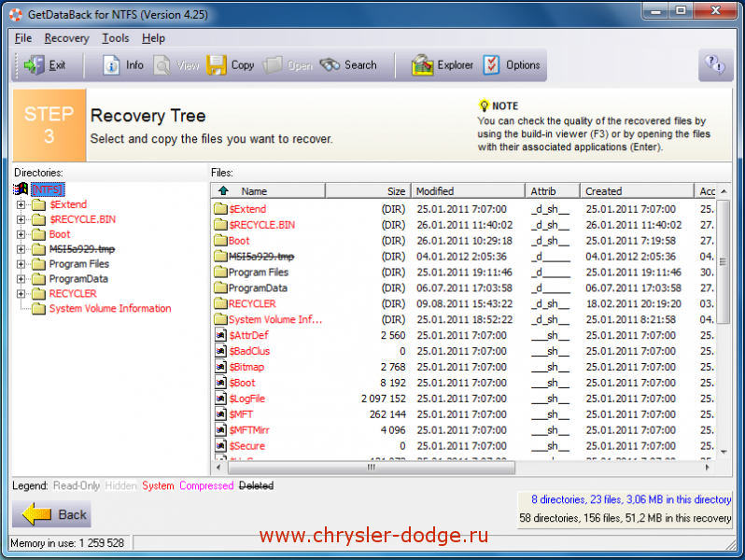745x560 pixels.
Task: Select the [NTFS] root drive icon
Action: pos(21,189)
